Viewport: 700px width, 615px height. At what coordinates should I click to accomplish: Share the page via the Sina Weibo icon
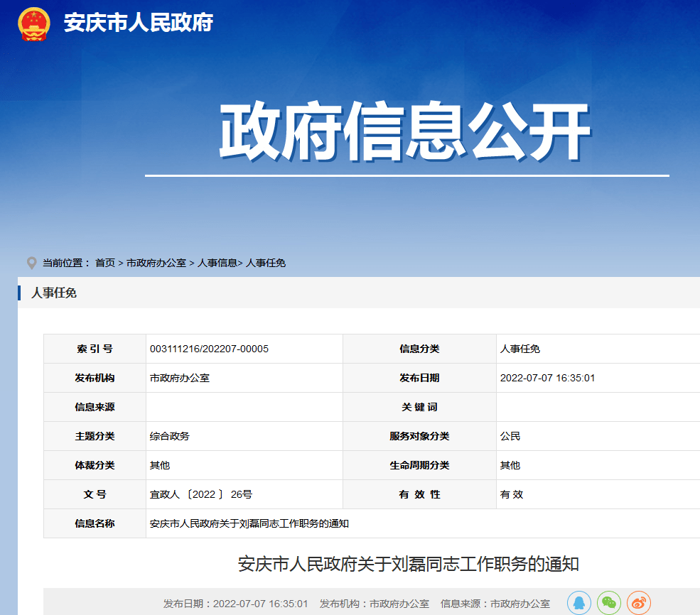(x=637, y=603)
